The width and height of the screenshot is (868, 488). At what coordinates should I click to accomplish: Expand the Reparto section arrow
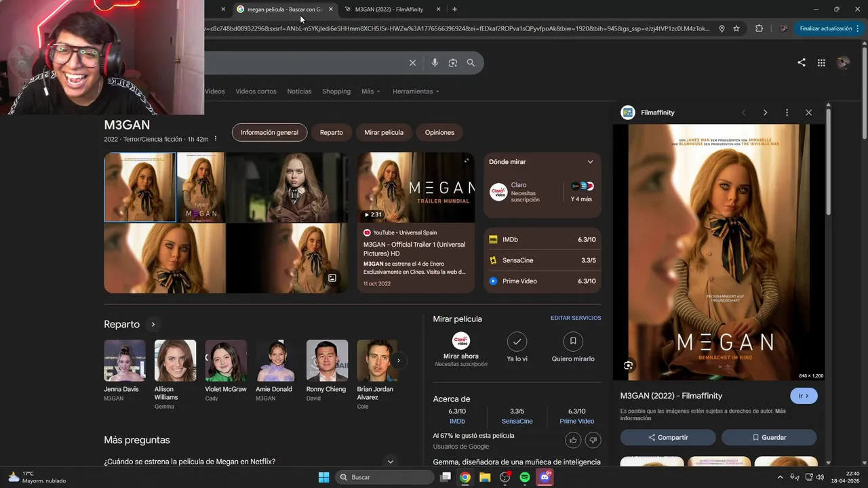153,325
